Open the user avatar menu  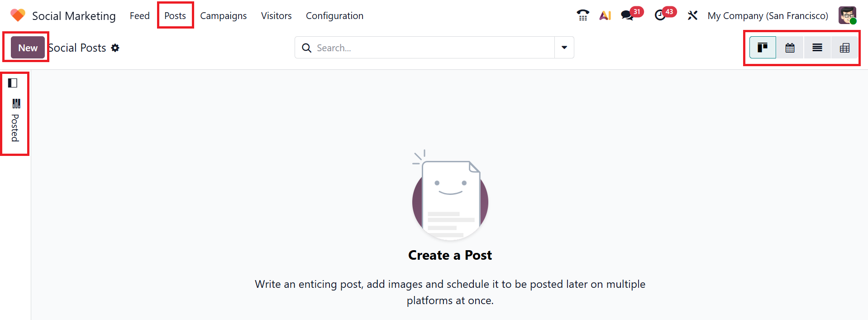coord(847,15)
